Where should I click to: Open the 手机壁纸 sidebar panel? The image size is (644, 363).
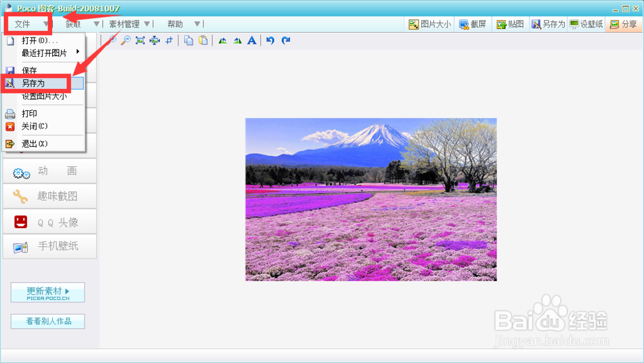pyautogui.click(x=50, y=247)
